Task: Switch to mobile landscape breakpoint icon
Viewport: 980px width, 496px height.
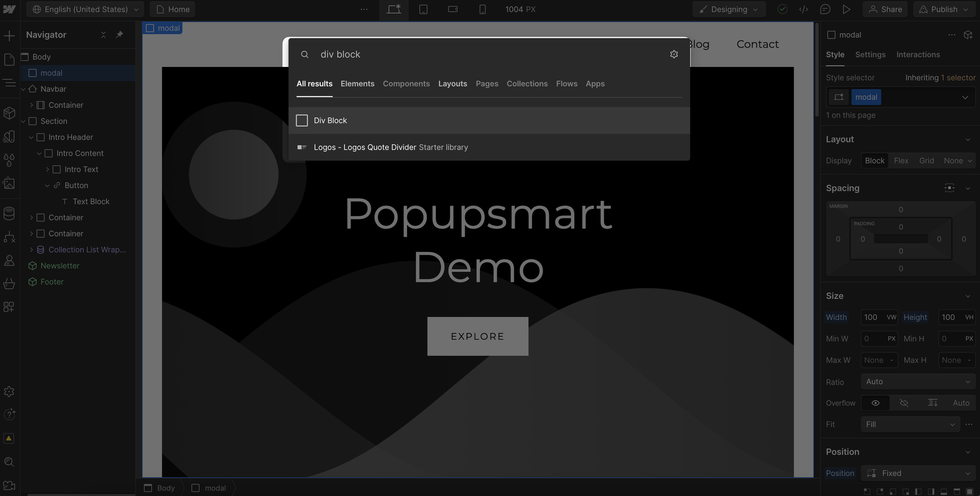Action: 453,10
